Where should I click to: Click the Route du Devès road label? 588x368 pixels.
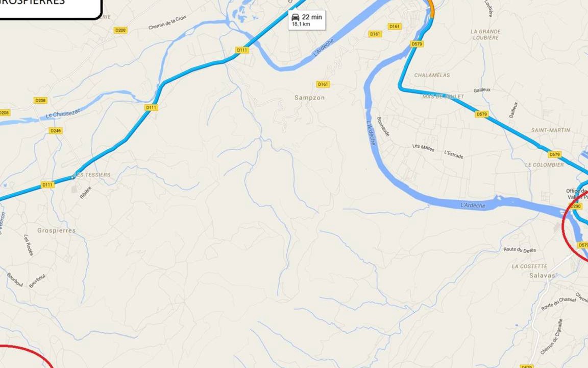pos(520,250)
